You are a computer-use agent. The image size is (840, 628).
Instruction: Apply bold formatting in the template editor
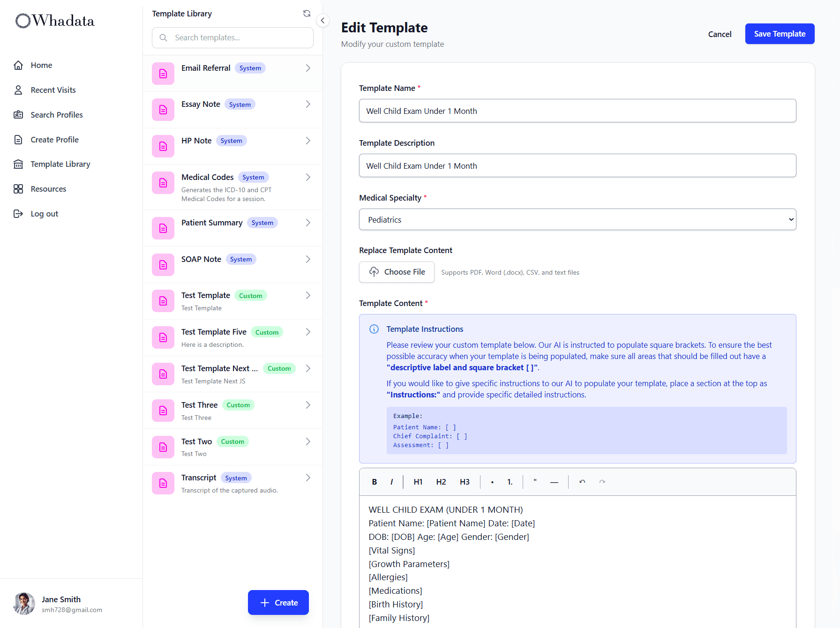click(x=374, y=482)
